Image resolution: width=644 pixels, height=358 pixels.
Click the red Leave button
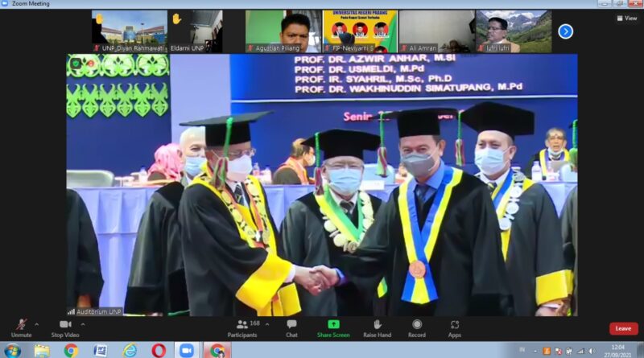623,328
